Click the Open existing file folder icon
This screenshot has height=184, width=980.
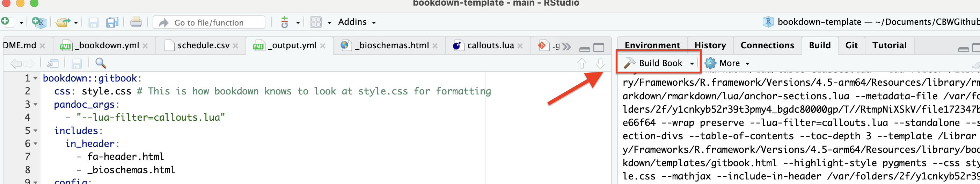pos(63,22)
